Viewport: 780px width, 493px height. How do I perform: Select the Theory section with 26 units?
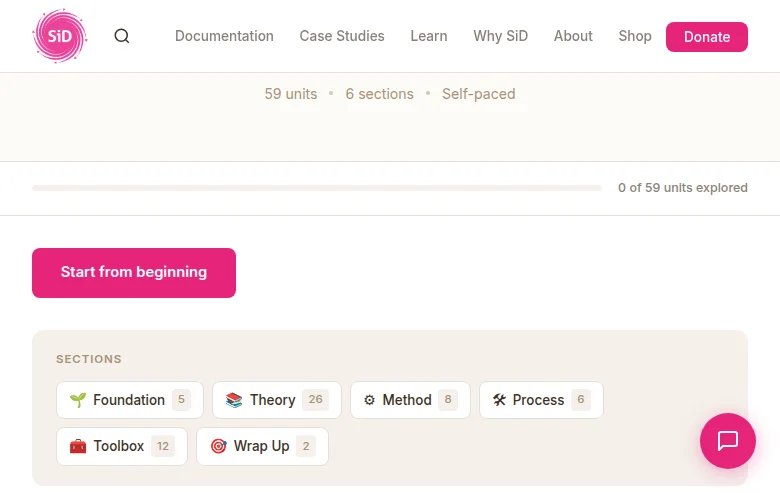(x=277, y=400)
